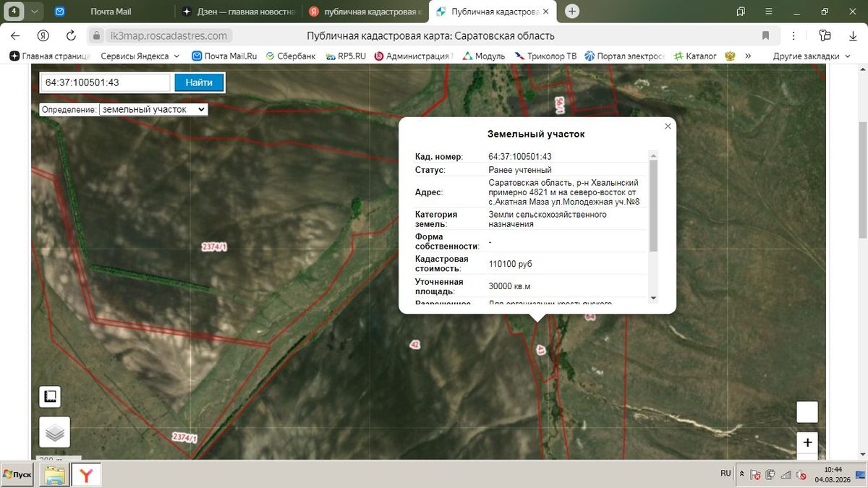Image resolution: width=868 pixels, height=488 pixels.
Task: Expand the Другие закладки folder
Action: click(x=812, y=56)
